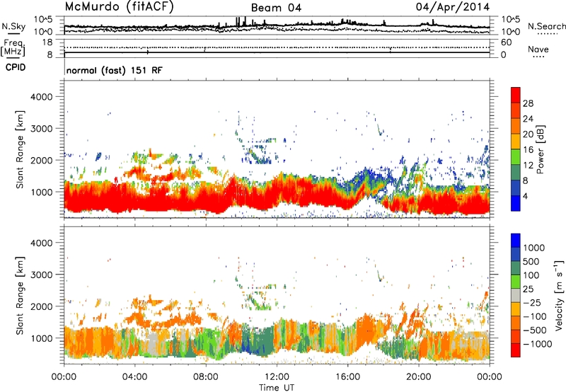The width and height of the screenshot is (566, 392).
Task: Click the "-25" tick on the Velocity colorbar
Action: pyautogui.click(x=531, y=302)
